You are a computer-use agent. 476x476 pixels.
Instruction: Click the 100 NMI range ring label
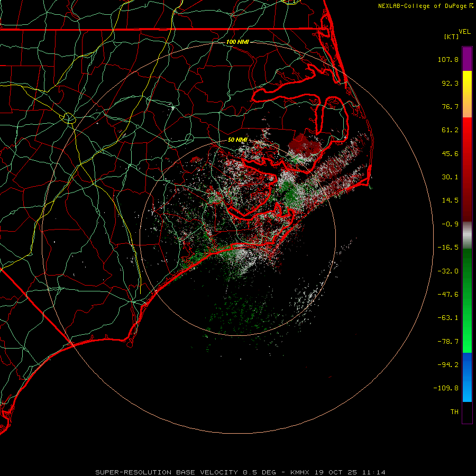point(237,42)
